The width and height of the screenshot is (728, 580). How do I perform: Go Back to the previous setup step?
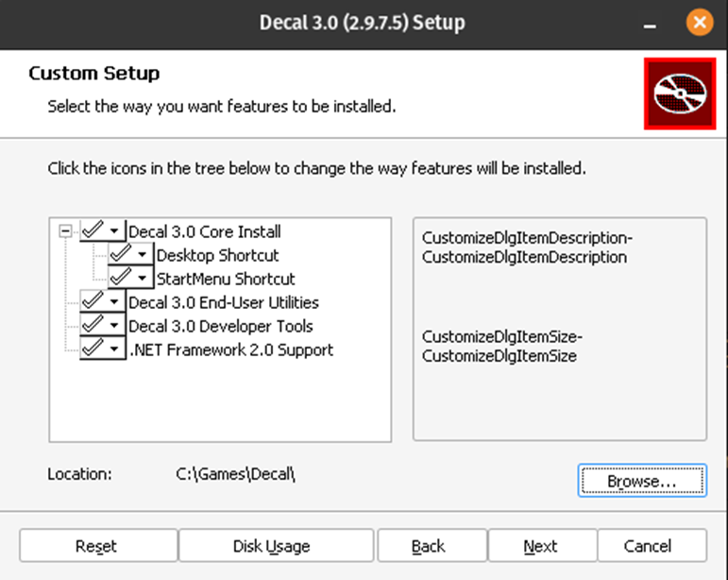428,546
